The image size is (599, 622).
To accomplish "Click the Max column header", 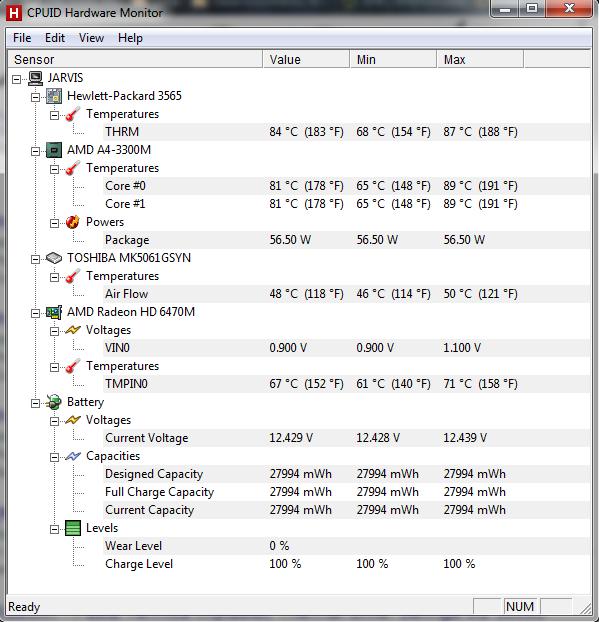I will [480, 60].
